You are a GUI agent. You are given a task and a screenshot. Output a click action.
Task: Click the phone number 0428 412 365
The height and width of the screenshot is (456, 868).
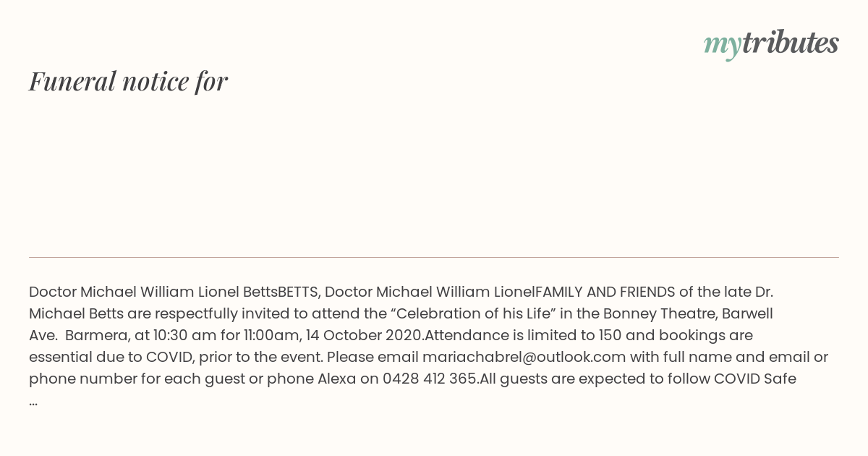pos(430,379)
